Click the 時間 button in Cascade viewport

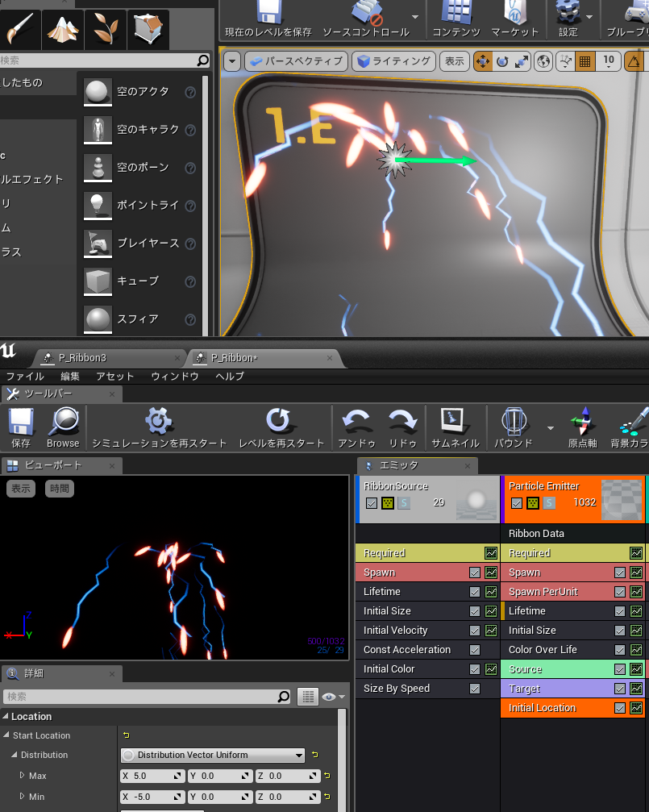pos(60,489)
